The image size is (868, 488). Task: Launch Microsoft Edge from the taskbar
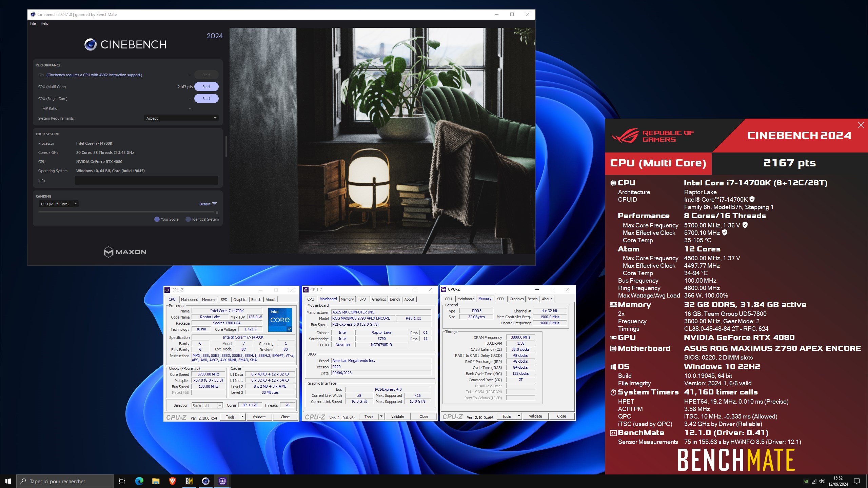pos(139,481)
